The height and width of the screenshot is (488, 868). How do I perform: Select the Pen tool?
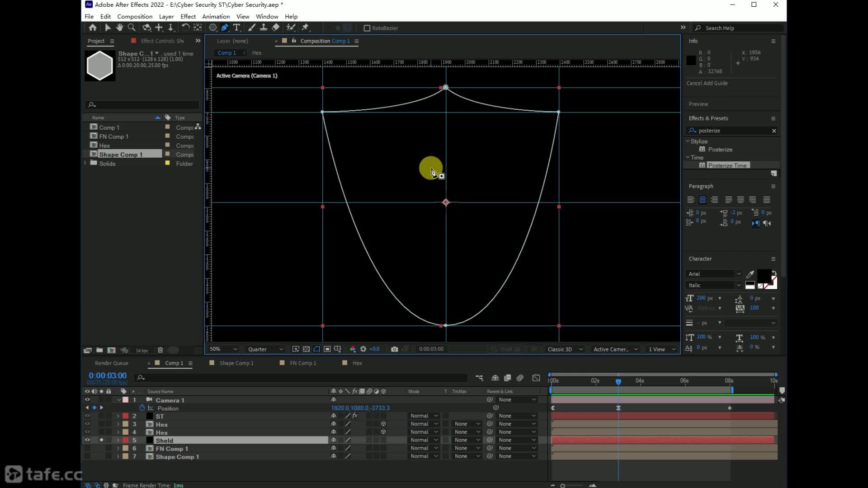click(225, 28)
